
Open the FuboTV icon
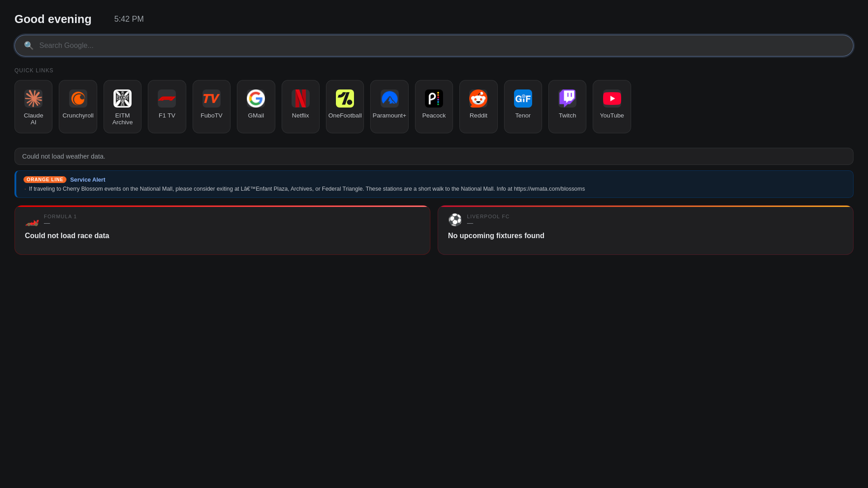click(212, 99)
